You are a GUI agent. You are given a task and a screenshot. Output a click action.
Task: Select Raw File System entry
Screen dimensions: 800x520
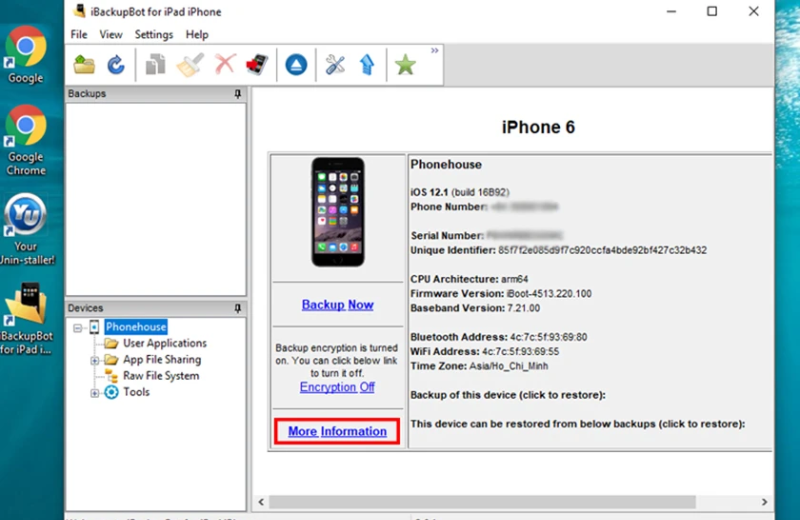point(161,376)
